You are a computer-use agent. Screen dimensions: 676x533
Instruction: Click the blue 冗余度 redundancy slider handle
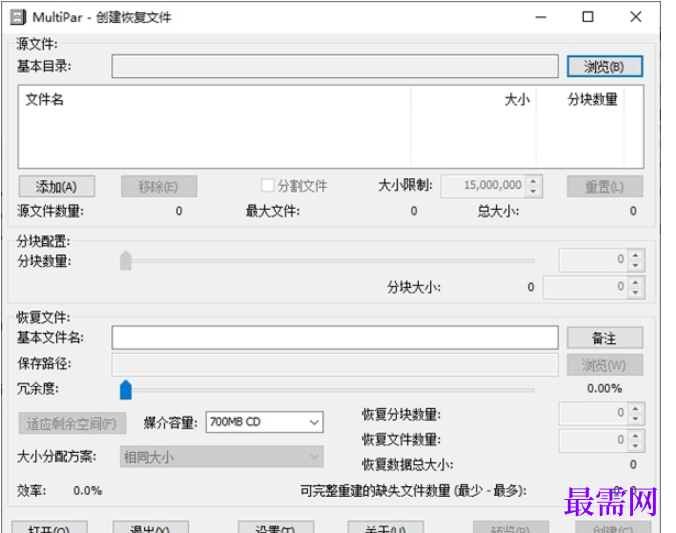coord(126,390)
